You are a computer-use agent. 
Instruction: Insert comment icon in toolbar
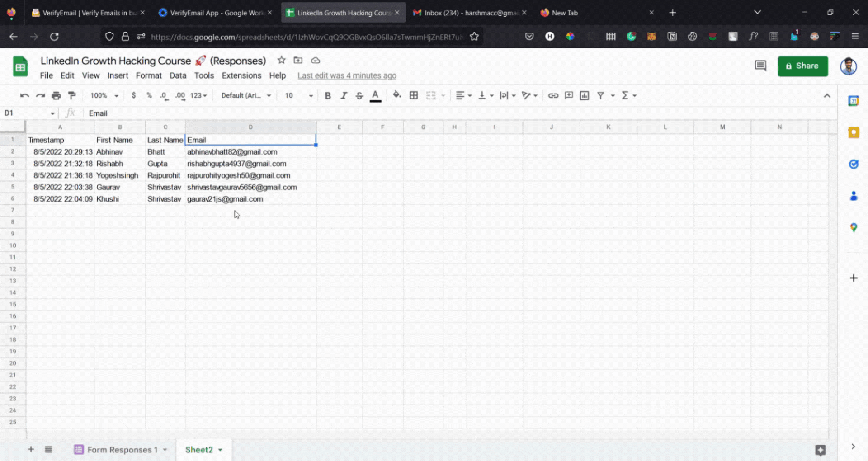pyautogui.click(x=569, y=95)
